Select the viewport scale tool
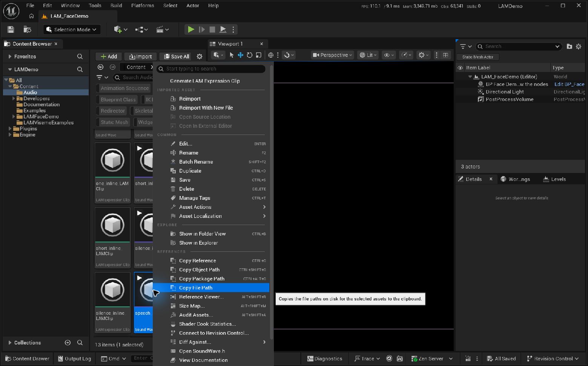Screen dimensions: 588x366 coord(258,55)
